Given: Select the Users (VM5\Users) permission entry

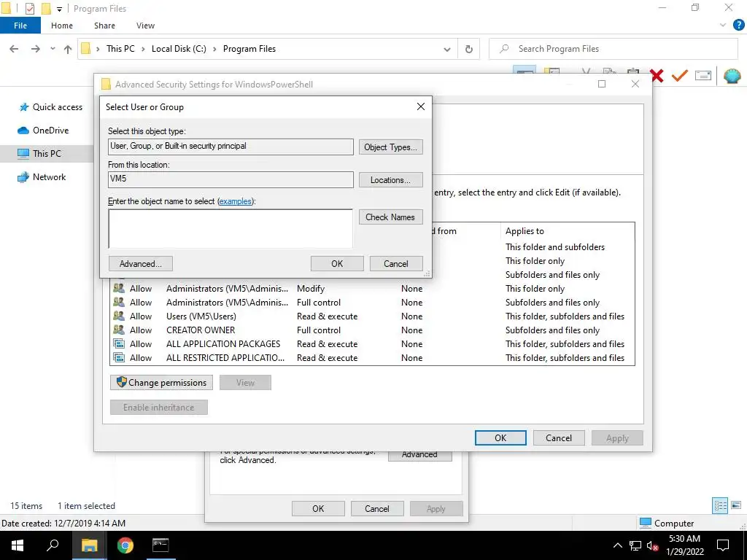Looking at the screenshot, I should click(x=372, y=316).
